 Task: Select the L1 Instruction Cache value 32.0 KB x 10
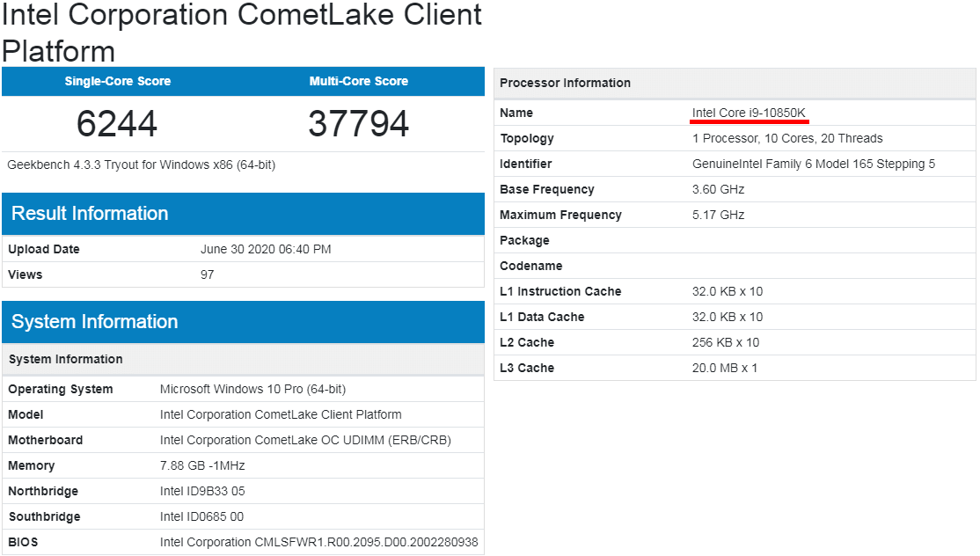[x=728, y=292]
